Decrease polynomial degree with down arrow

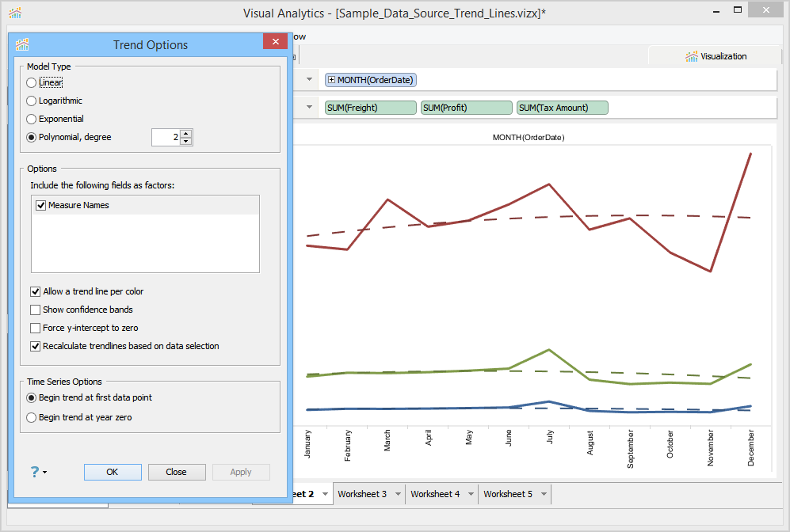pos(186,142)
